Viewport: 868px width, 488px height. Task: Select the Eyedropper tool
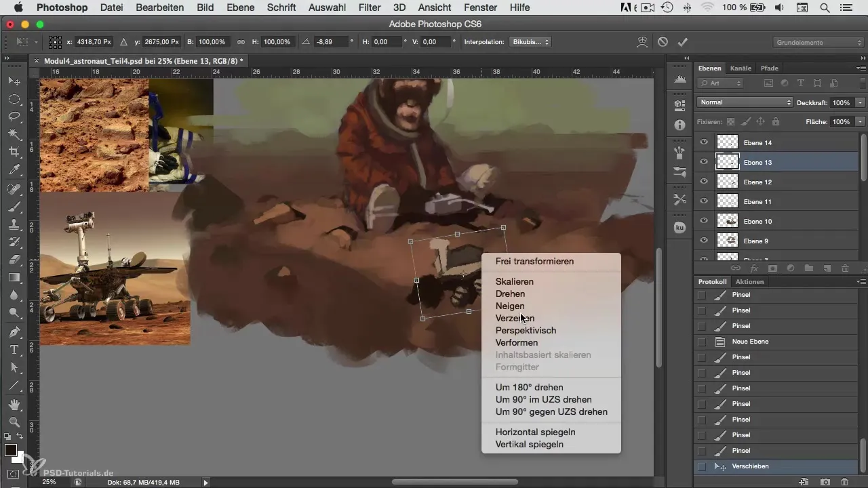tap(14, 170)
